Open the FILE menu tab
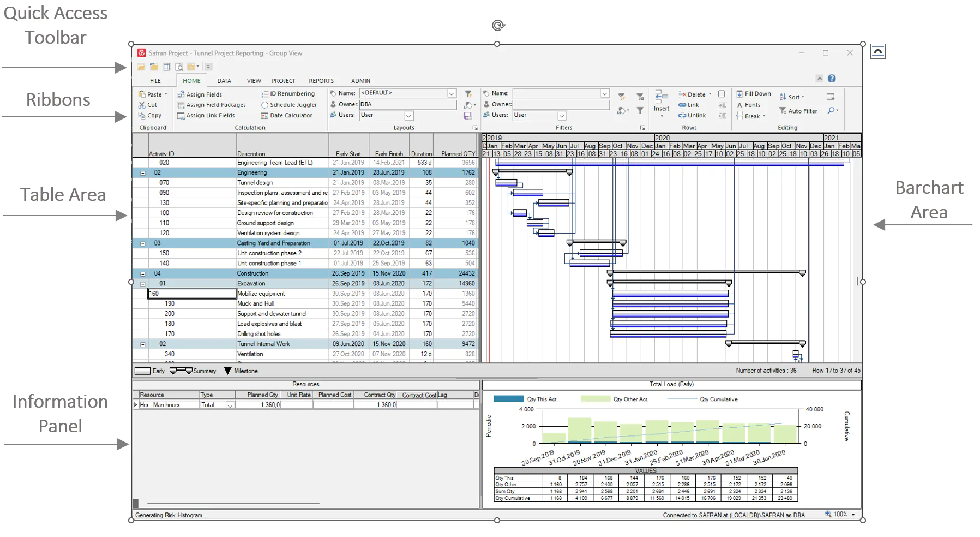 click(155, 81)
